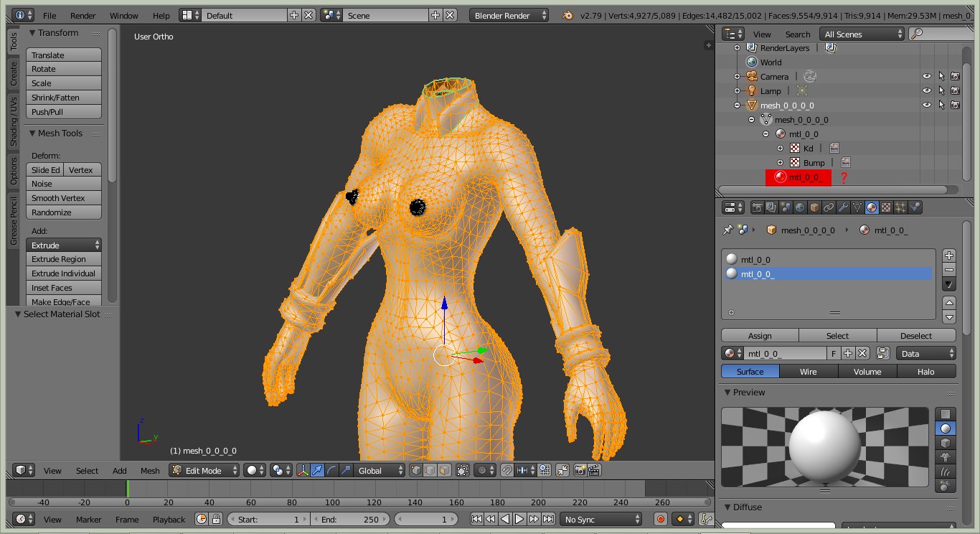Open the Blender Render engine dropdown
980x534 pixels.
509,15
